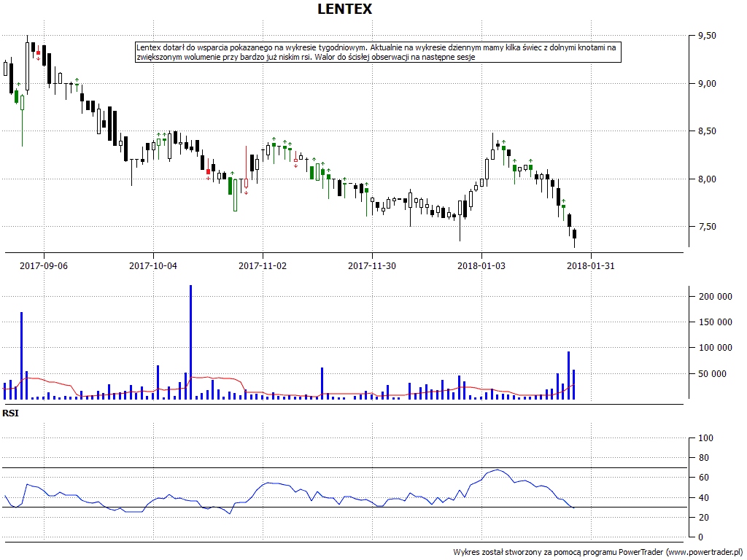Viewport: 747px width, 560px height.
Task: Click the 9,50 price axis label
Action: click(707, 36)
